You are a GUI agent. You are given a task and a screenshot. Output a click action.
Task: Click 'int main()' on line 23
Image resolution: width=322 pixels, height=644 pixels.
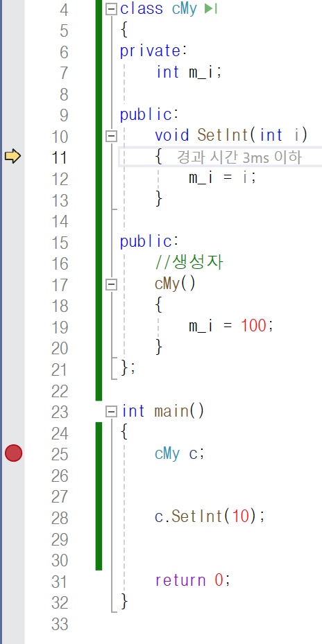163,411
